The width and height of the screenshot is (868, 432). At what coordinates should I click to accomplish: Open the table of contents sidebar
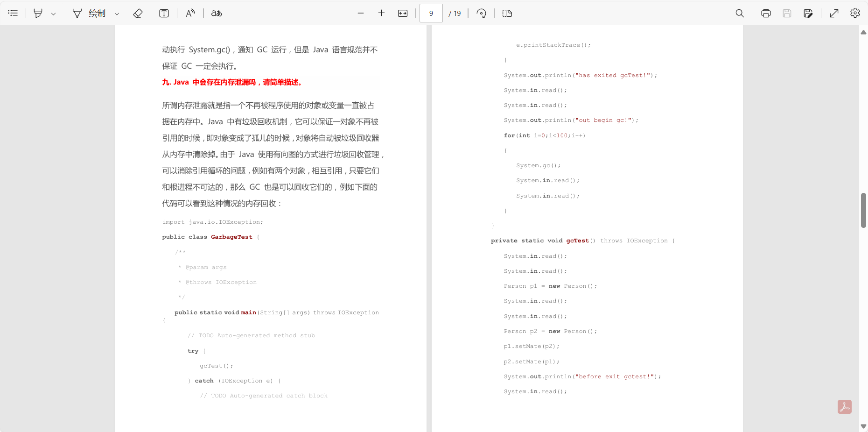point(13,13)
